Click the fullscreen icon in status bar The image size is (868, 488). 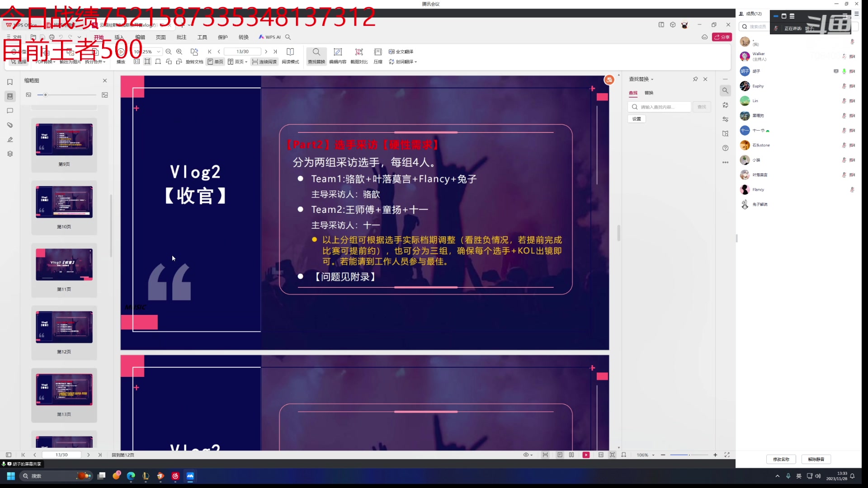[x=727, y=455]
